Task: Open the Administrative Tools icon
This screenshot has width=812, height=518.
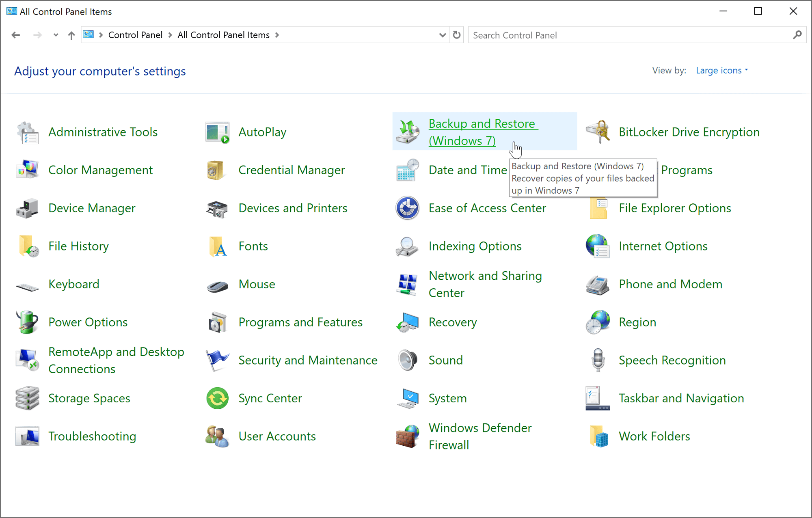Action: tap(27, 132)
